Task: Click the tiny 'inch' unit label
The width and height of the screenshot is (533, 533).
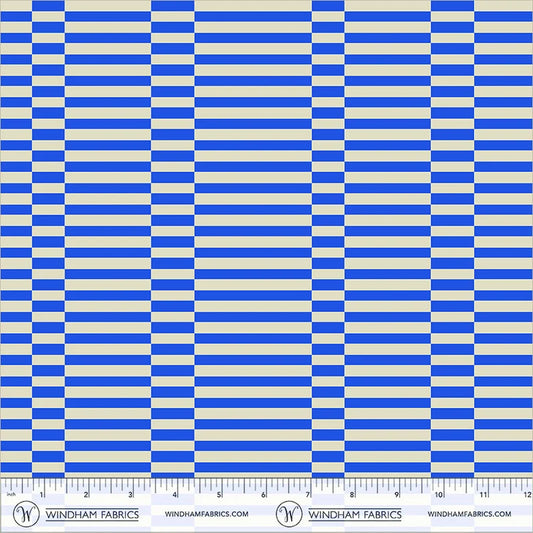Action: click(11, 494)
